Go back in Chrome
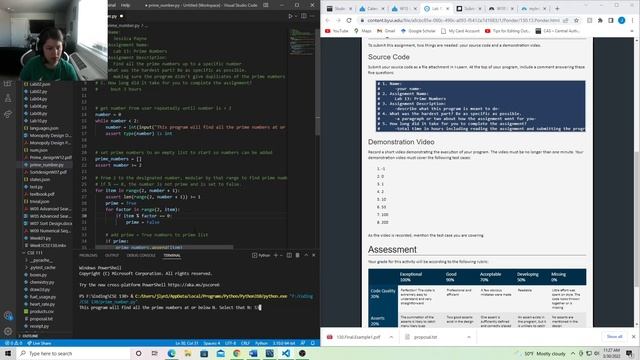The height and width of the screenshot is (360, 640). coord(327,20)
